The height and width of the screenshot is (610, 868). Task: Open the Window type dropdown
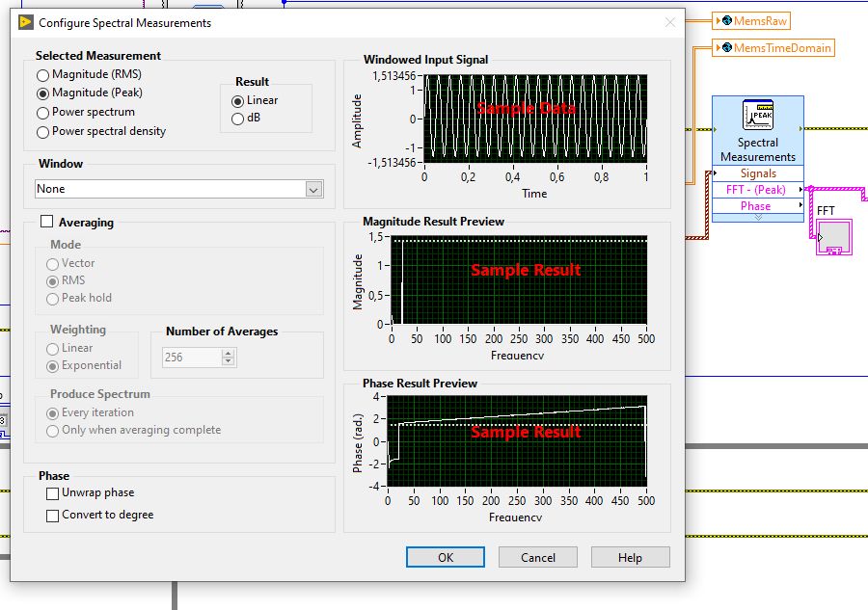[x=313, y=190]
